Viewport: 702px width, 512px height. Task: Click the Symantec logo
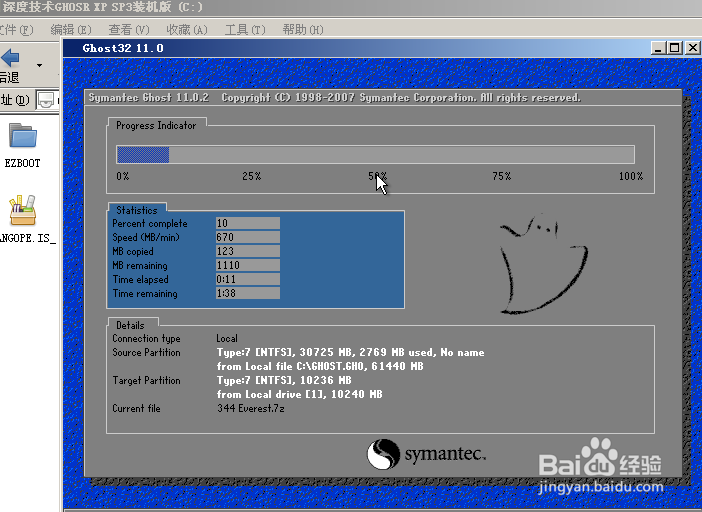(x=426, y=454)
